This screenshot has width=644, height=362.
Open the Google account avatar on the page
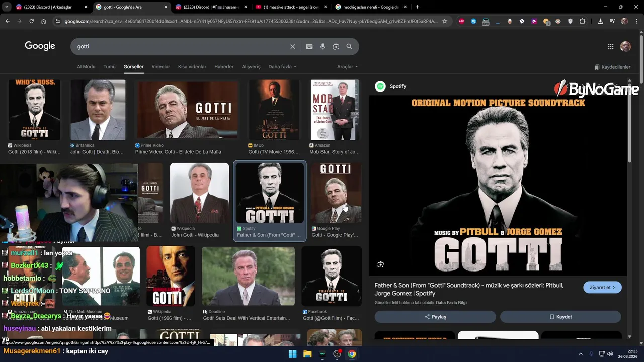[x=625, y=46]
